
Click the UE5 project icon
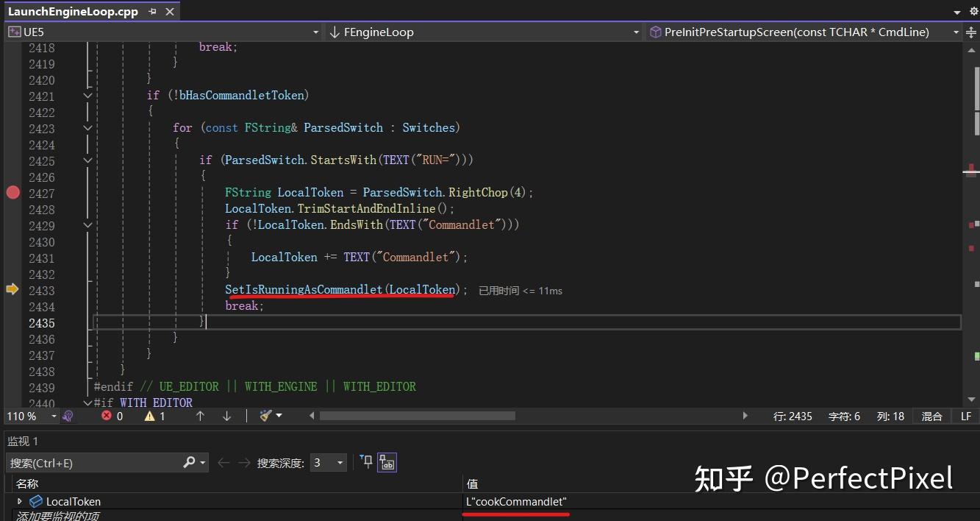[13, 32]
